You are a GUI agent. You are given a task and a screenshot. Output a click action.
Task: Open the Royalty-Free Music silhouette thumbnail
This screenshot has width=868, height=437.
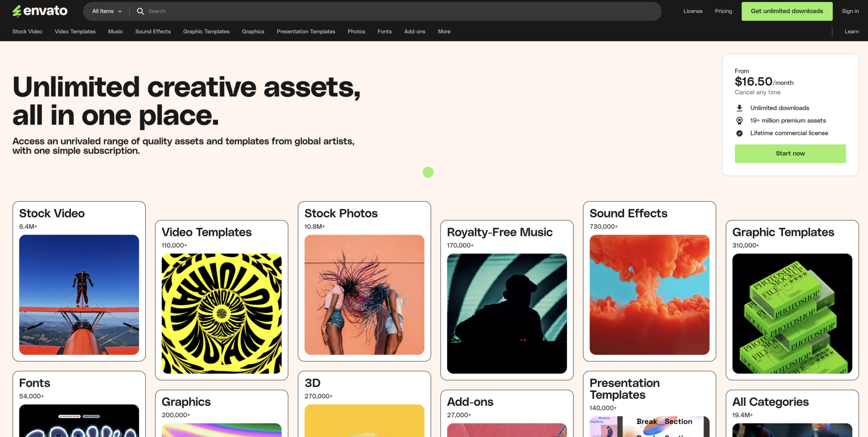pos(506,314)
